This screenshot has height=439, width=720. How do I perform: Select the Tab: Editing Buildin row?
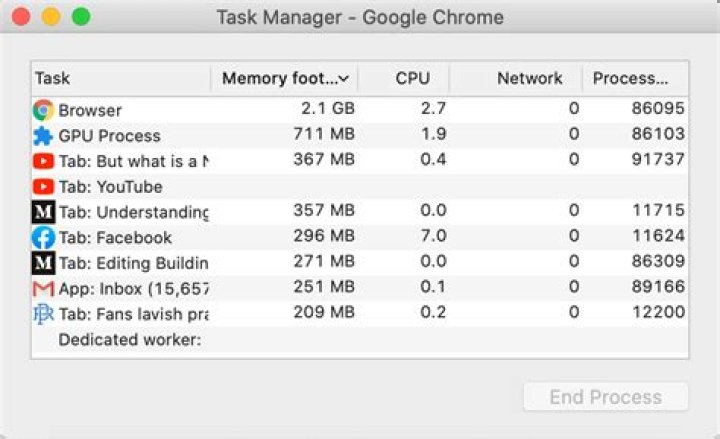(x=360, y=263)
